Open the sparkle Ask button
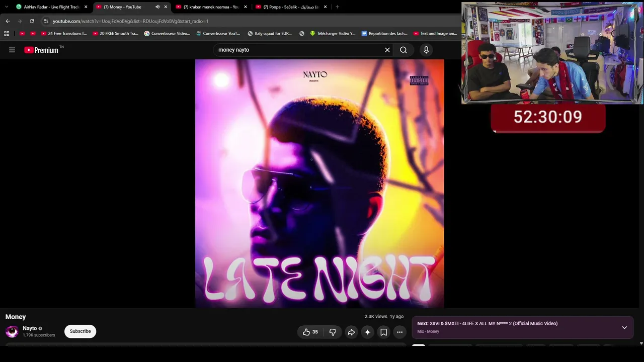644x362 pixels. [x=367, y=332]
